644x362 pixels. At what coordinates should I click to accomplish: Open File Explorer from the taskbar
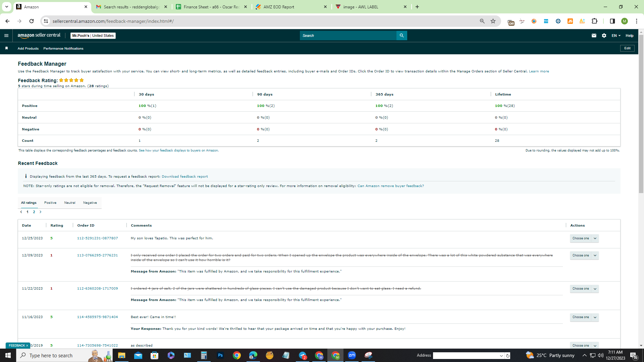click(x=121, y=355)
